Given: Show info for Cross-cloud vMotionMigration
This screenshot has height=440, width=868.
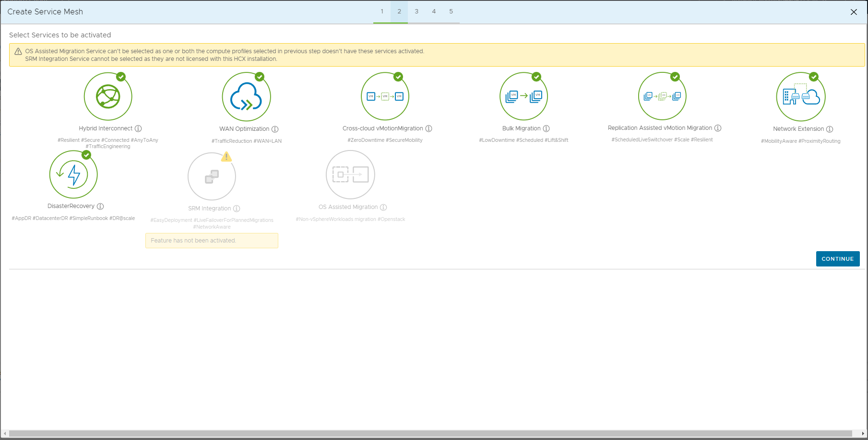Looking at the screenshot, I should coord(429,128).
